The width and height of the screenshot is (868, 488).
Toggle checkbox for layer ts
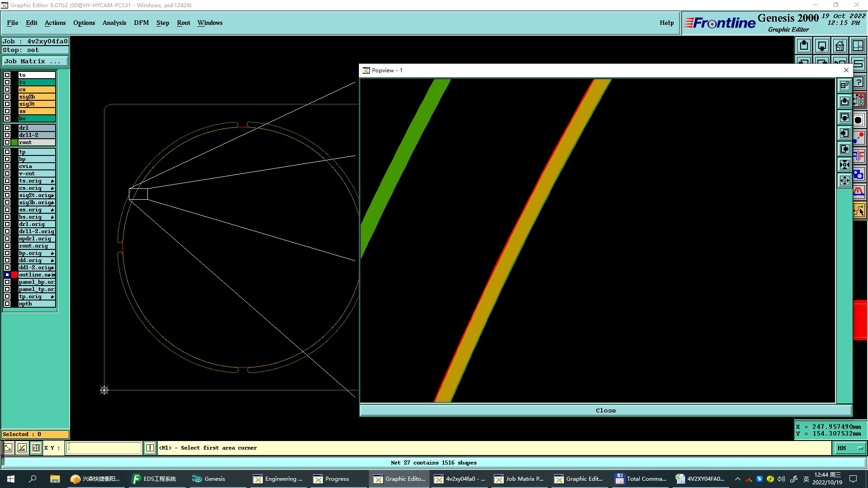click(7, 82)
